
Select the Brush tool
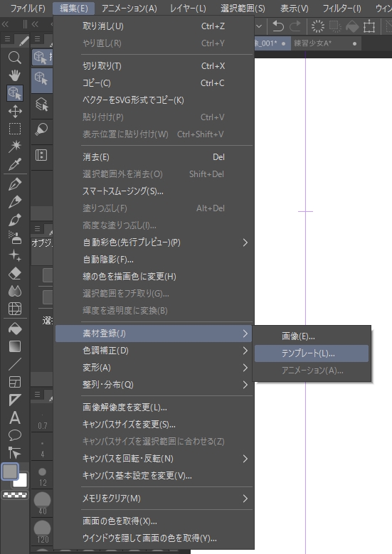pos(14,220)
